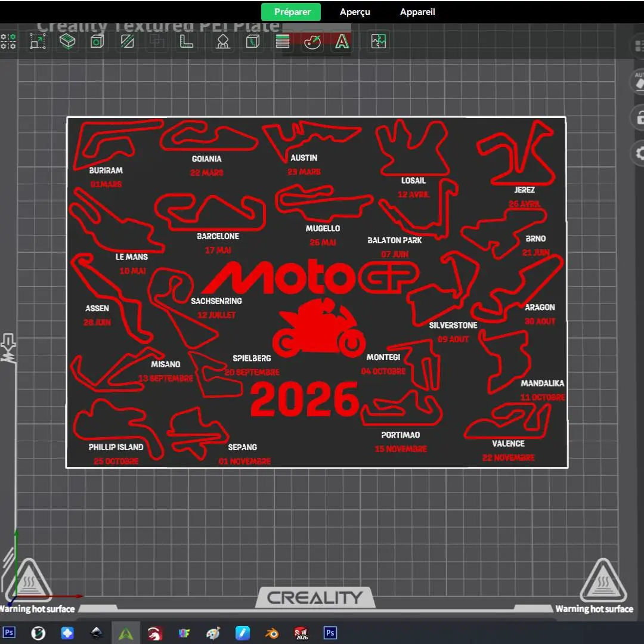Click the padlock lock button on right edge
The height and width of the screenshot is (644, 644).
tap(639, 118)
